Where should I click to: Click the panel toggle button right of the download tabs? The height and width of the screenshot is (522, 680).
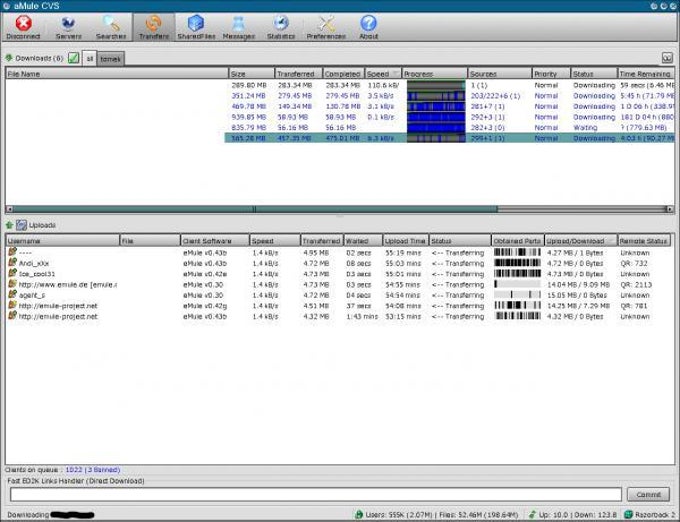667,57
